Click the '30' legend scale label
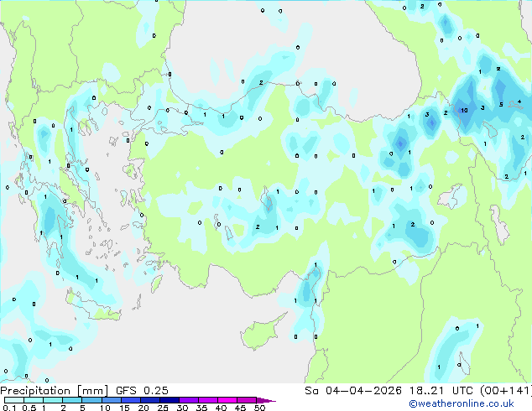 pyautogui.click(x=183, y=408)
